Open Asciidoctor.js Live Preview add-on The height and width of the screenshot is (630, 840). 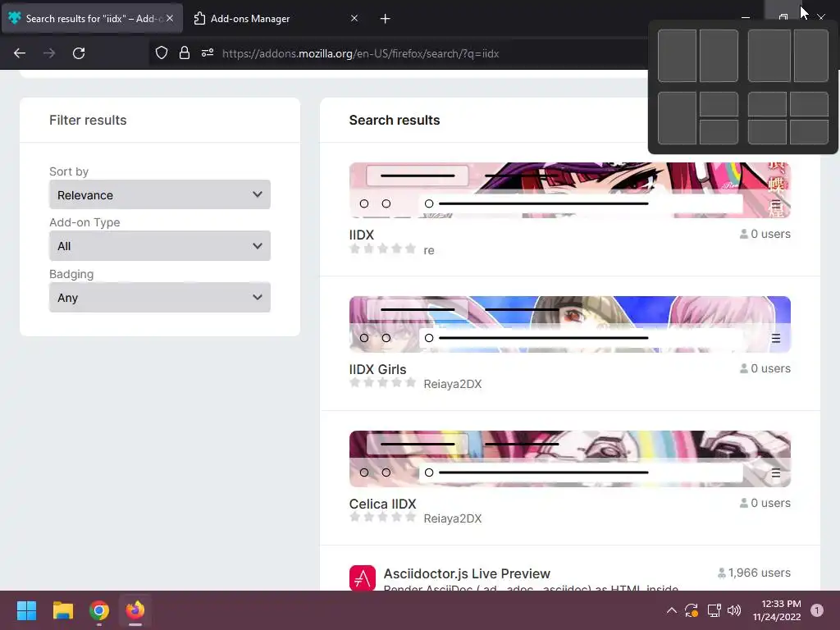pyautogui.click(x=467, y=573)
